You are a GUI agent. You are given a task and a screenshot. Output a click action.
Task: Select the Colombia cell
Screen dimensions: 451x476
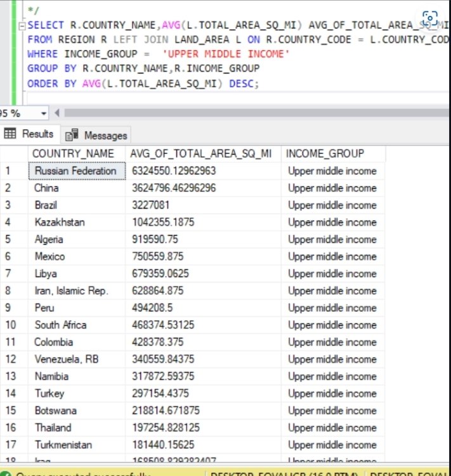77,342
